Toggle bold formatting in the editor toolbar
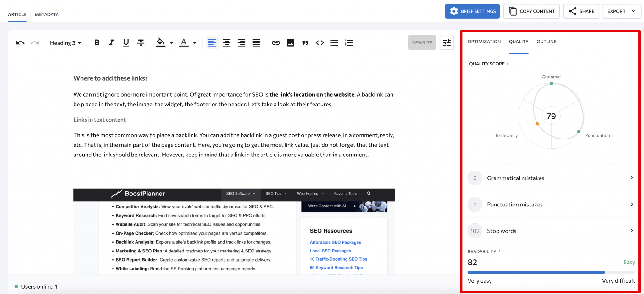The height and width of the screenshot is (294, 644). pyautogui.click(x=97, y=42)
